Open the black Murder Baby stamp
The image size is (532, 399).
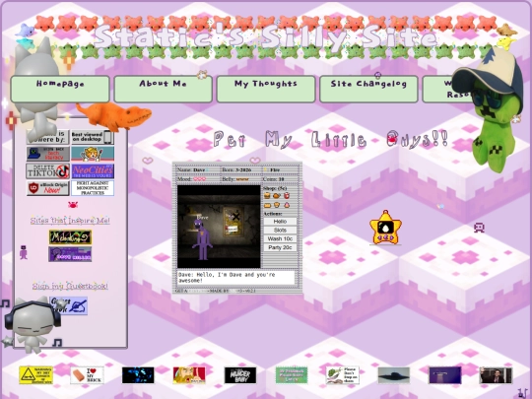pyautogui.click(x=240, y=375)
